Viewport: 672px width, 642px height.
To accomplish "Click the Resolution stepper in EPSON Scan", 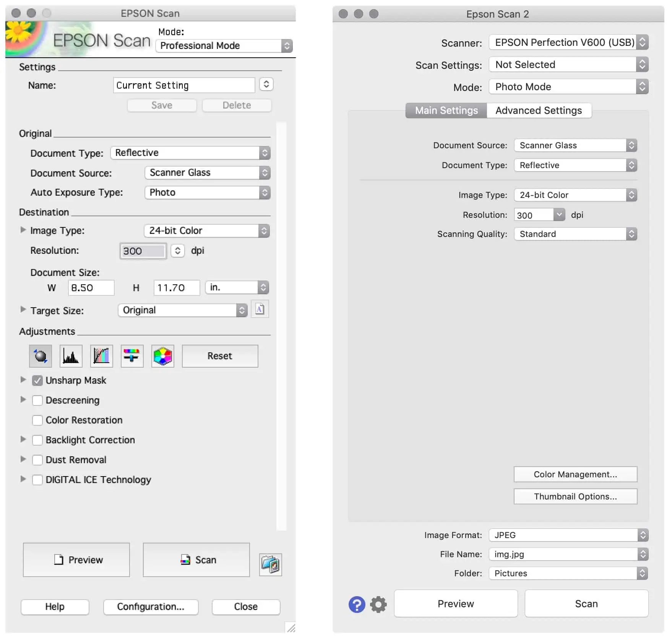I will [x=178, y=251].
